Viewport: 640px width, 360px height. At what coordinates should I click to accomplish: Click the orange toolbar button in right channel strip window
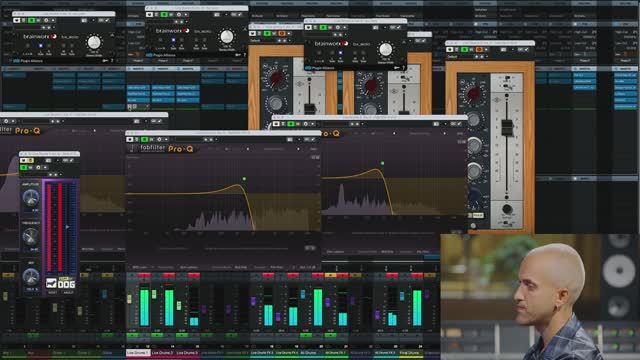[479, 50]
